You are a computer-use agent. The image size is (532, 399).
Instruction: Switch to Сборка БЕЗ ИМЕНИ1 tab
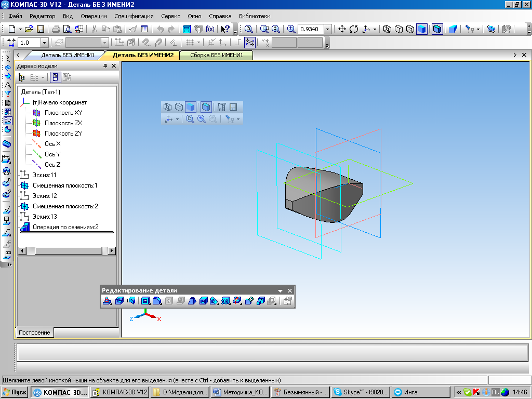(217, 55)
